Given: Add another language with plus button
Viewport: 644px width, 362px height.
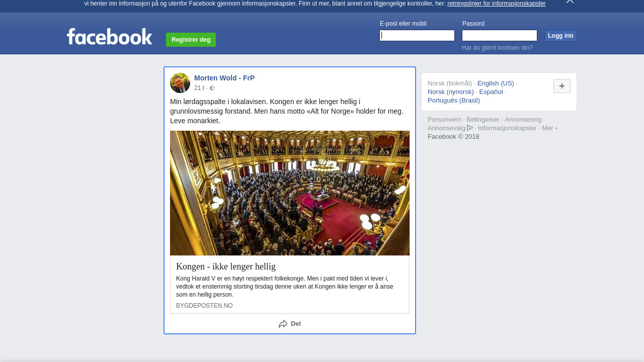Looking at the screenshot, I should click(562, 86).
